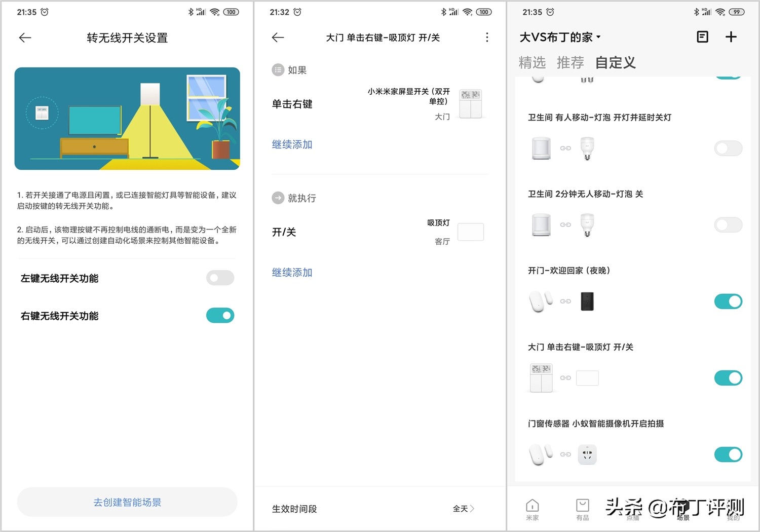Expand the 生效时间段 全天 option

click(463, 509)
